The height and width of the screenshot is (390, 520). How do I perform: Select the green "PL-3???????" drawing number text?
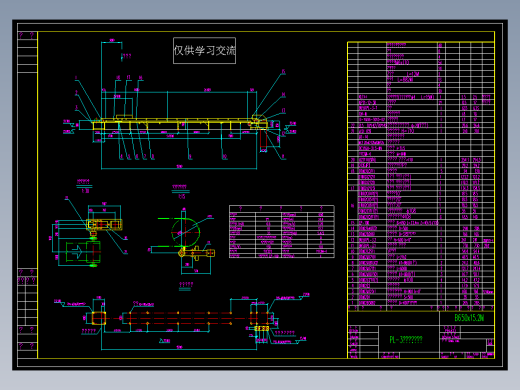point(406,340)
